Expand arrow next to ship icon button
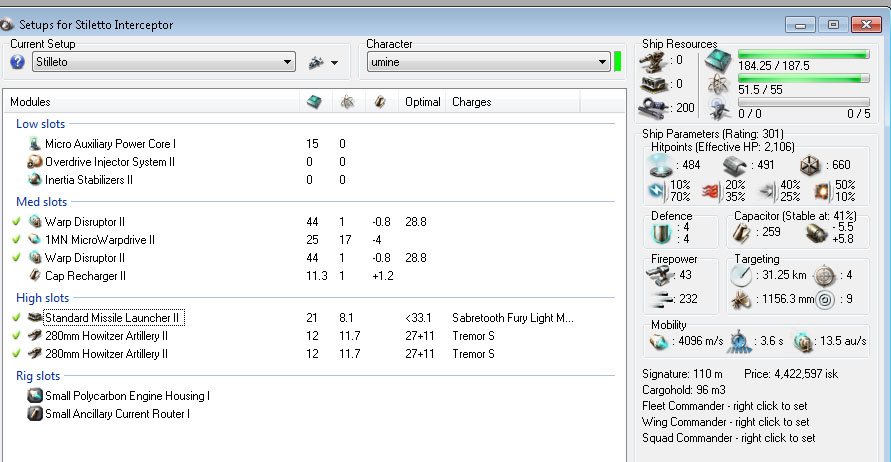 pos(335,63)
